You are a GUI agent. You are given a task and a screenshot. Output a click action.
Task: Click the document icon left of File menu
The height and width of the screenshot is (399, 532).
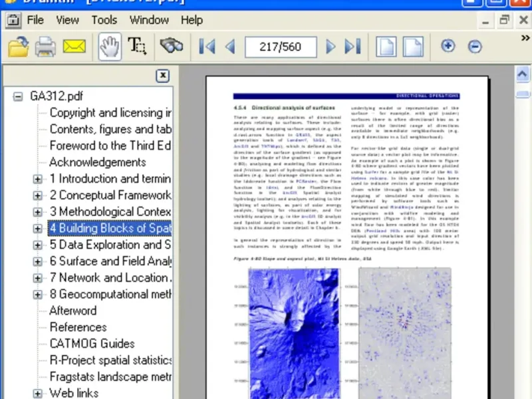click(13, 21)
